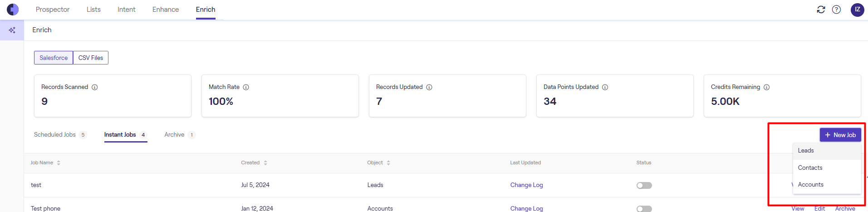Click the New Job button
This screenshot has width=868, height=212.
tap(840, 135)
